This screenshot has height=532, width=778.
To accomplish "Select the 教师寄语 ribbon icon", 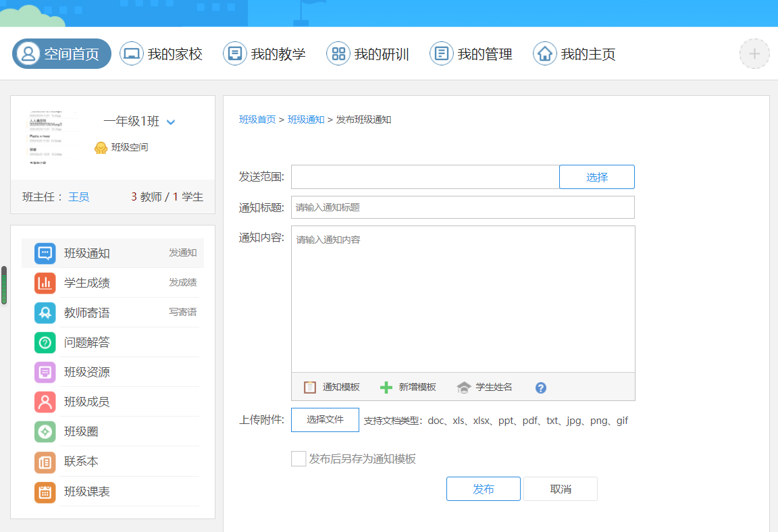I will point(45,313).
